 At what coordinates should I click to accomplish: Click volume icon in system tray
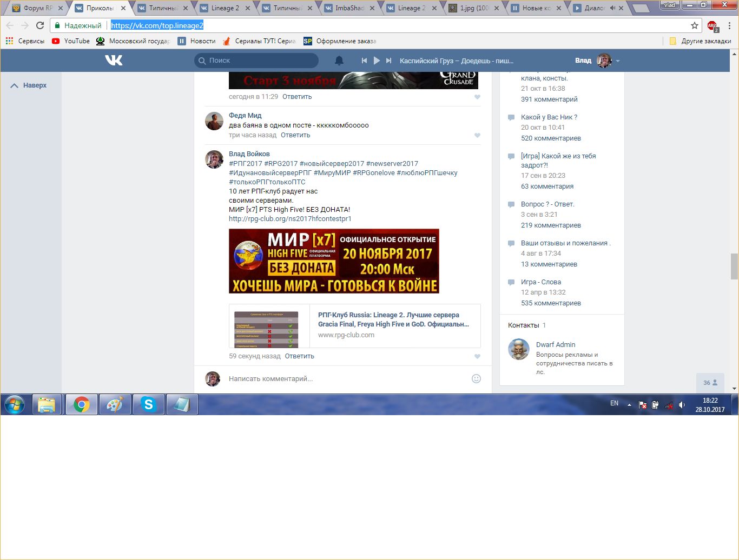click(682, 405)
